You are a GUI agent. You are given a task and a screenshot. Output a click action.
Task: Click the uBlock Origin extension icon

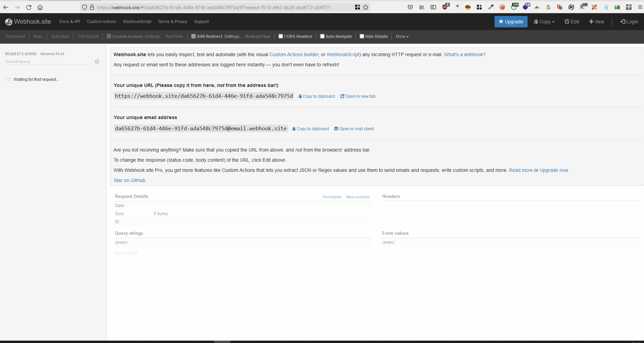tap(445, 7)
